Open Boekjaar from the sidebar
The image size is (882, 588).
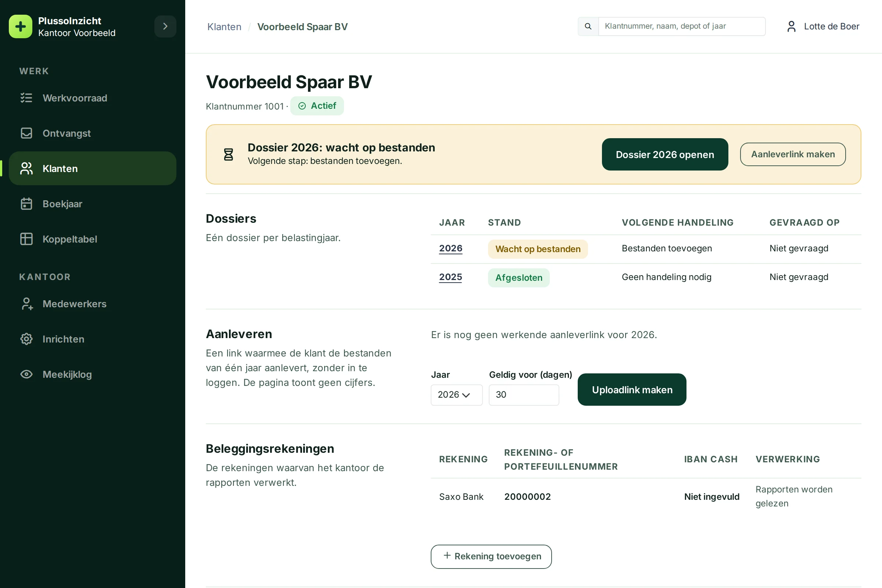coord(93,204)
